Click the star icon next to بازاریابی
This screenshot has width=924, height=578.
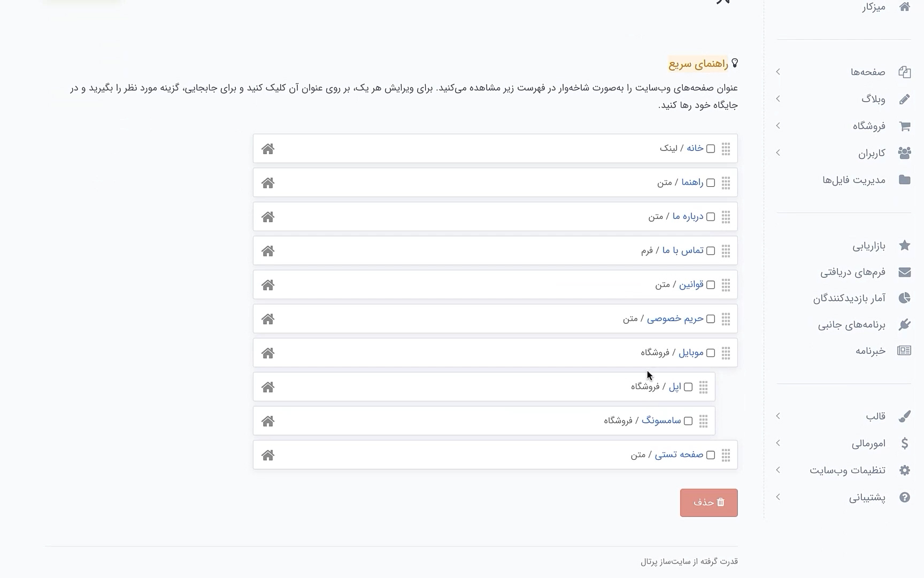tap(904, 246)
